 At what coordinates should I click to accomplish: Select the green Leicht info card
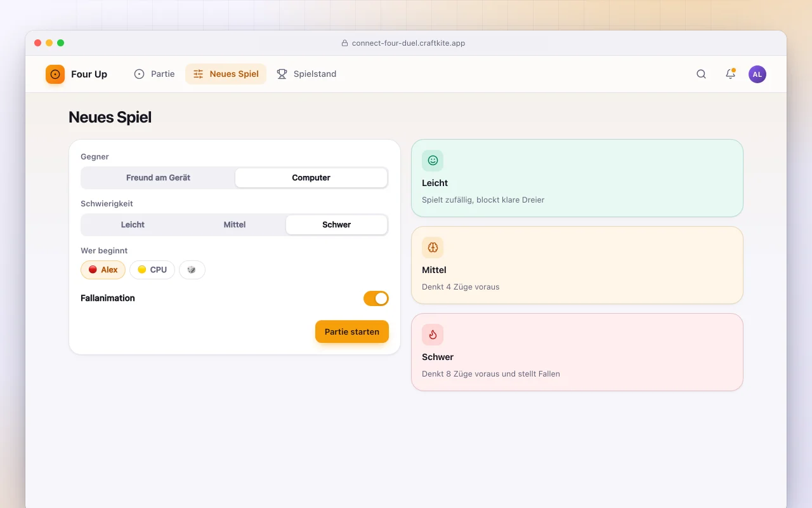point(577,178)
